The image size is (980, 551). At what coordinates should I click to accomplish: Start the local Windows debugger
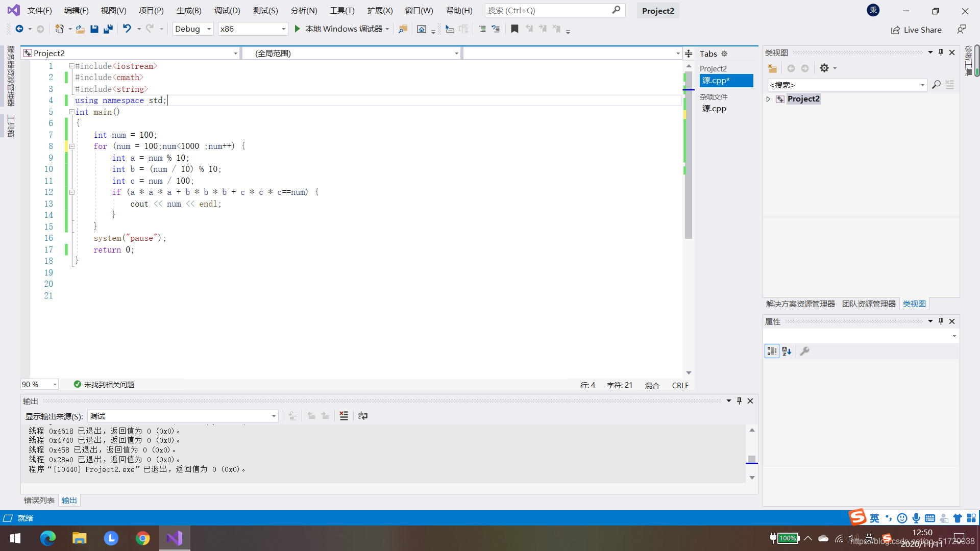coord(298,29)
